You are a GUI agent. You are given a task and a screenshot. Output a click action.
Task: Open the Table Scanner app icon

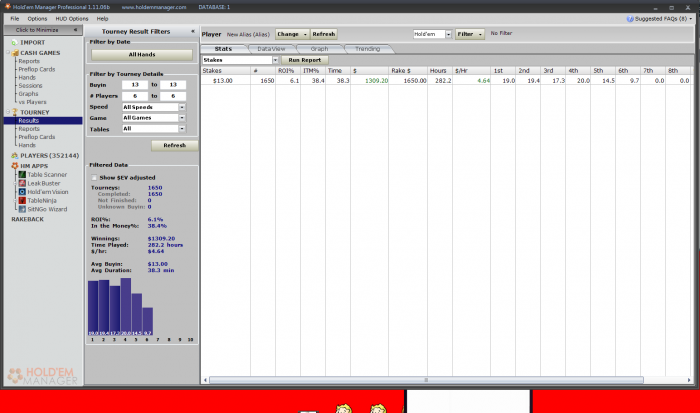[x=22, y=175]
